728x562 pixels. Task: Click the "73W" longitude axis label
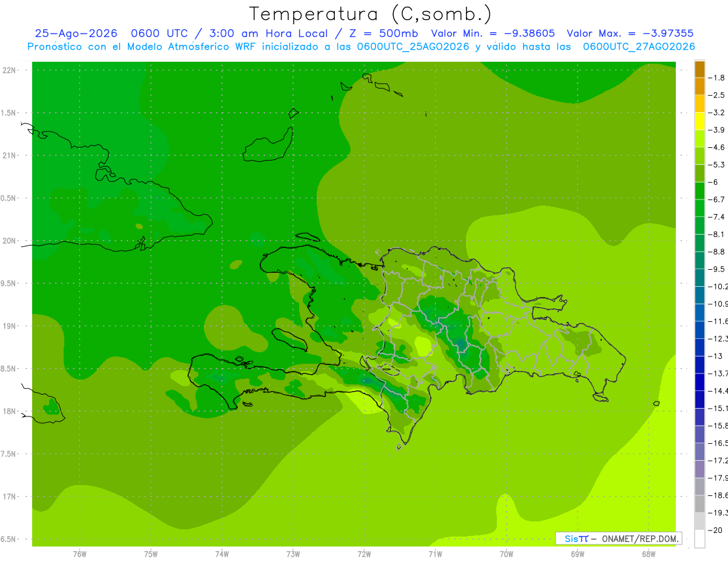[x=293, y=554]
